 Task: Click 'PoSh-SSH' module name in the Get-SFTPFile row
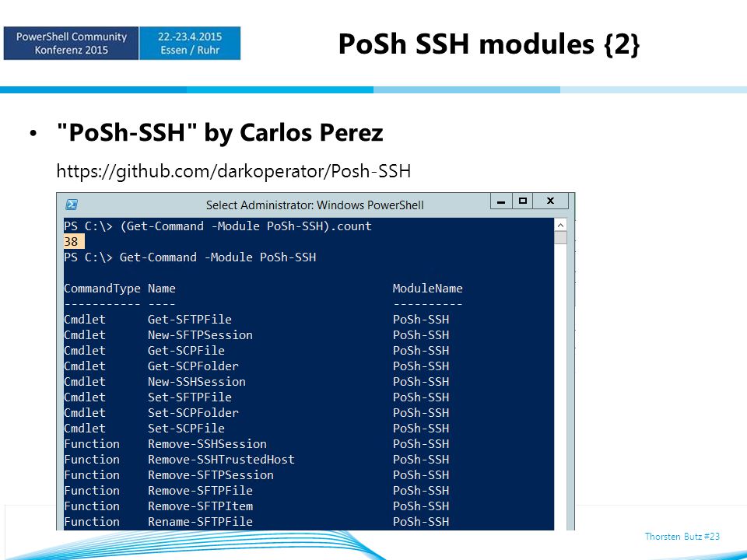[421, 320]
